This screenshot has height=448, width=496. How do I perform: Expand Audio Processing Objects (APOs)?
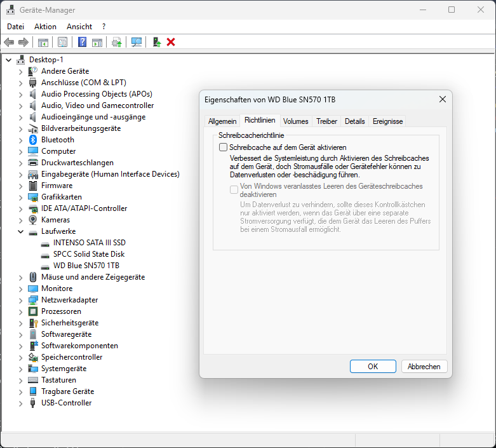(x=20, y=94)
